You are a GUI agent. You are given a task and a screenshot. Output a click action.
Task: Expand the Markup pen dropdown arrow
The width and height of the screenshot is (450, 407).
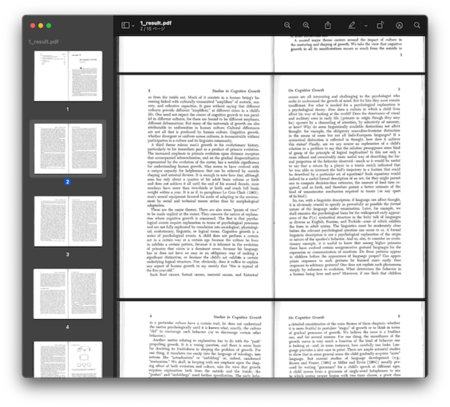[x=366, y=26]
